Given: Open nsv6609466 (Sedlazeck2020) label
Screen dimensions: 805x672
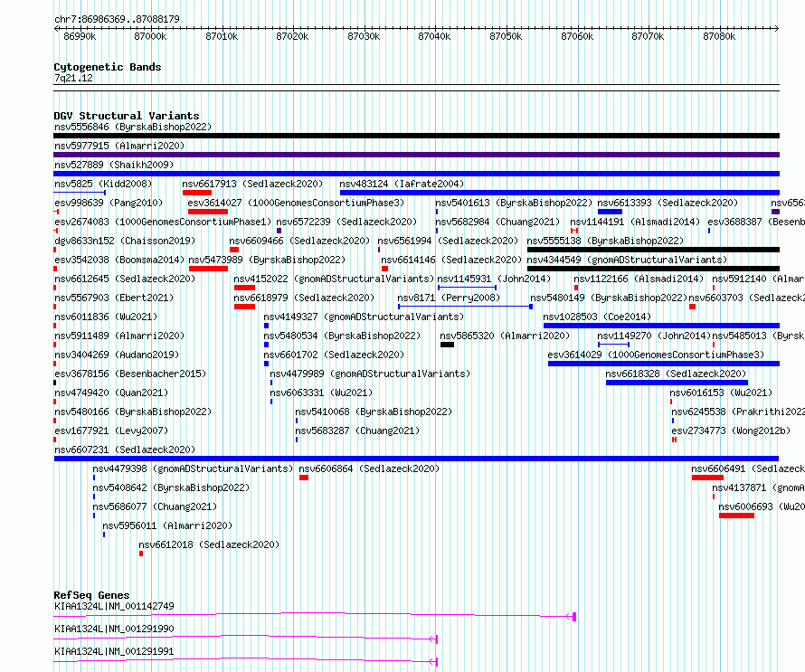Looking at the screenshot, I should (299, 241).
